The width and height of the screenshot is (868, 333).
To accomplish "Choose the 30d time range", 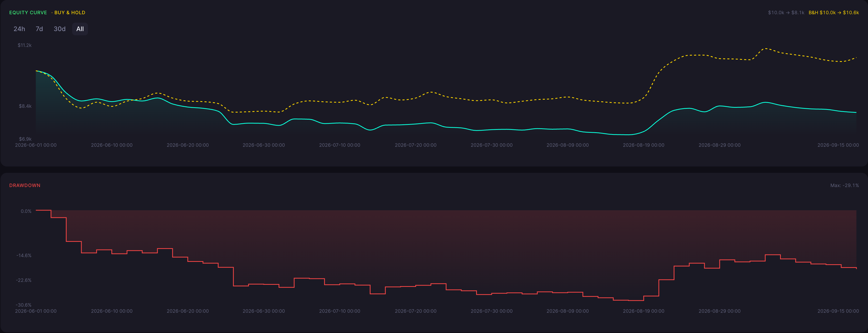I will click(x=60, y=29).
